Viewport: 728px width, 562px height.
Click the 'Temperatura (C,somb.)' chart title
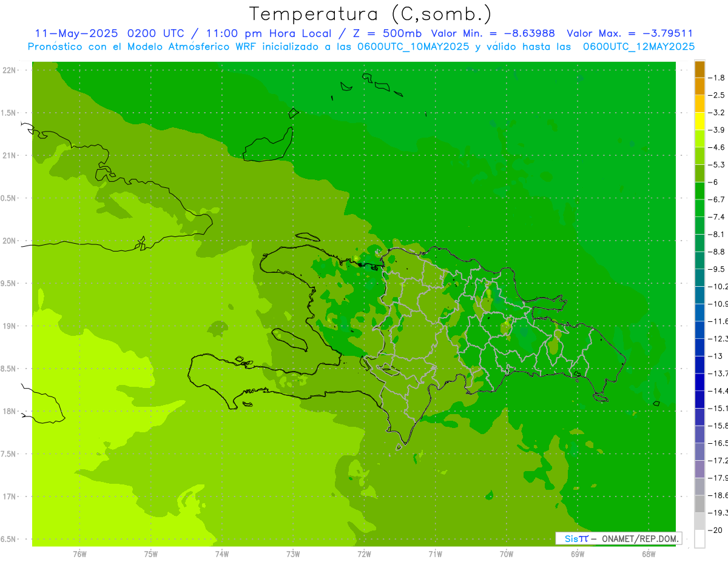371,14
